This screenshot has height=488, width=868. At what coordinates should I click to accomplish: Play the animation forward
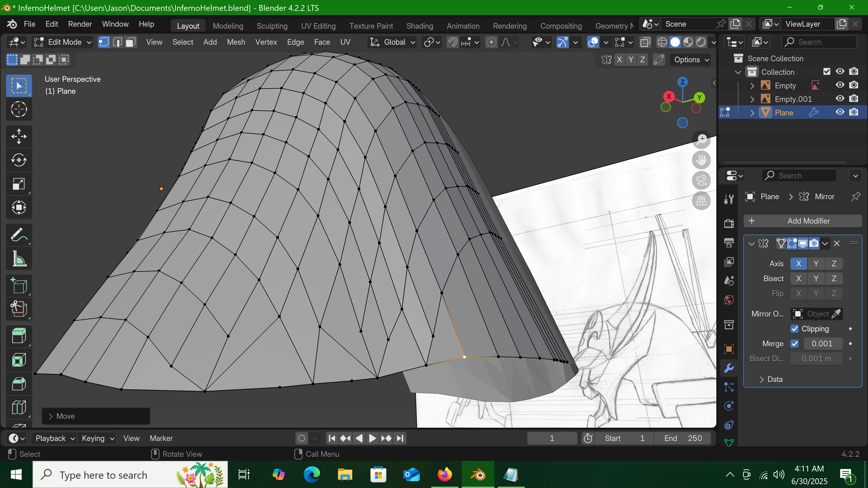[372, 438]
